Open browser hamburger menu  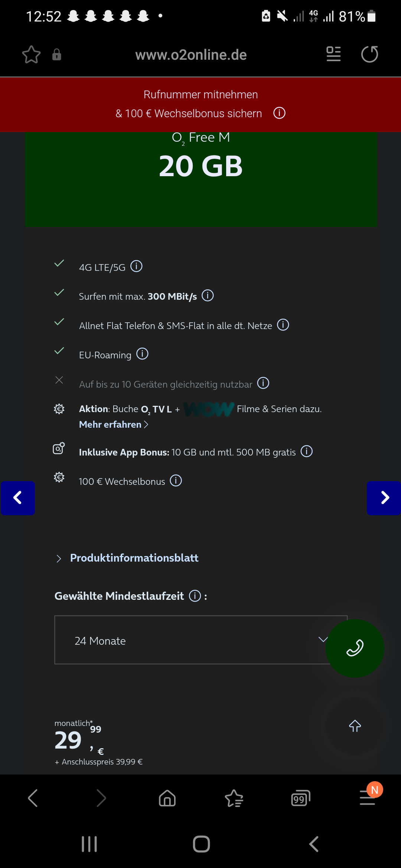pos(368,798)
